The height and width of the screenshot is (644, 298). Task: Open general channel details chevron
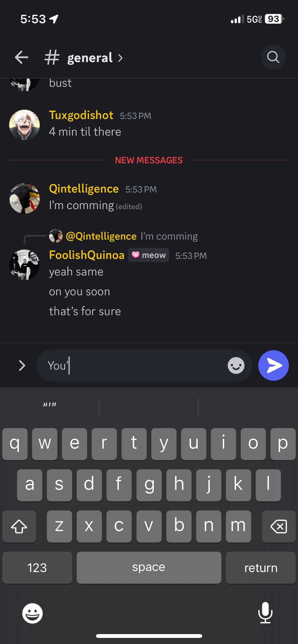pos(120,58)
